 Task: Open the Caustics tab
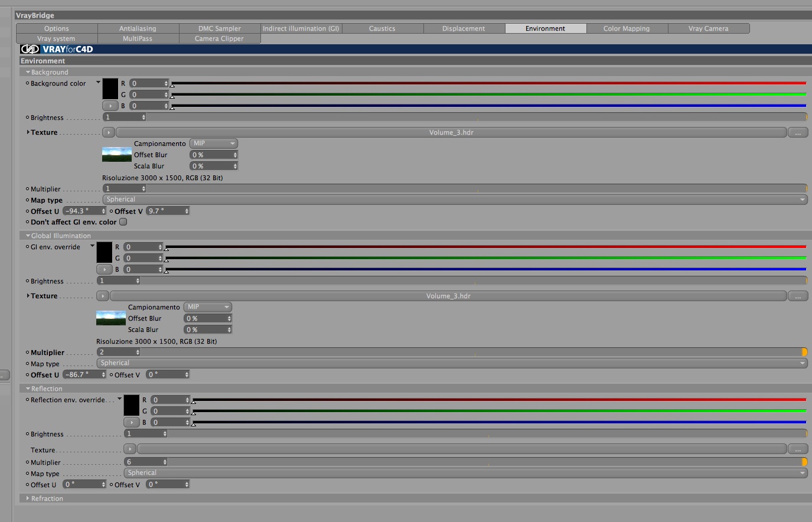(383, 28)
